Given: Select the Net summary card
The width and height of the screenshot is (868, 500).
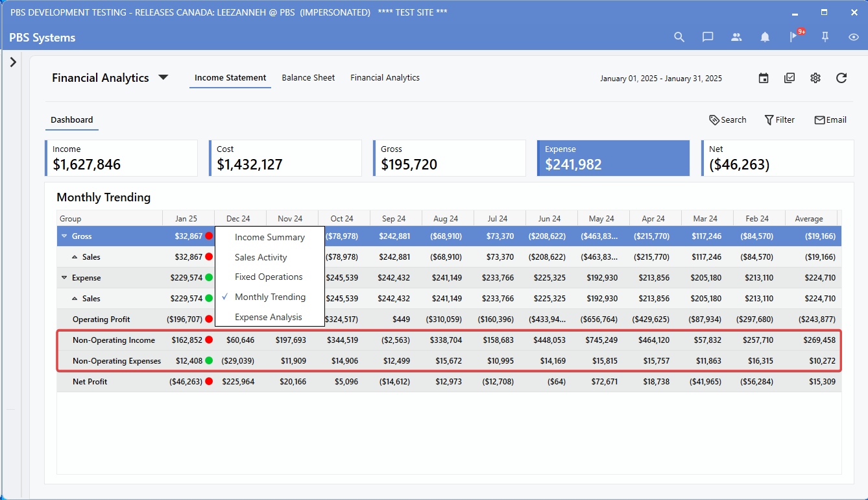Looking at the screenshot, I should (x=777, y=158).
